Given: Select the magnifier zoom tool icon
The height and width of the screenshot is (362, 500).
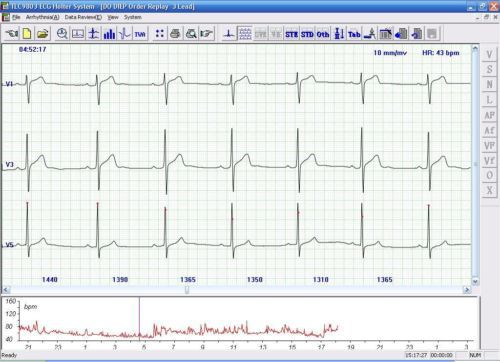Looking at the screenshot, I should 62,33.
